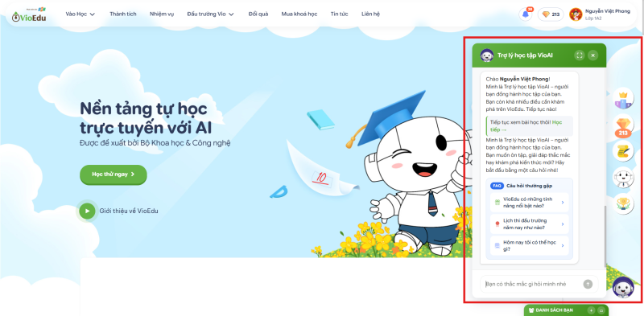Click the headline Nền tảng tự học trực tuyến

click(x=146, y=118)
